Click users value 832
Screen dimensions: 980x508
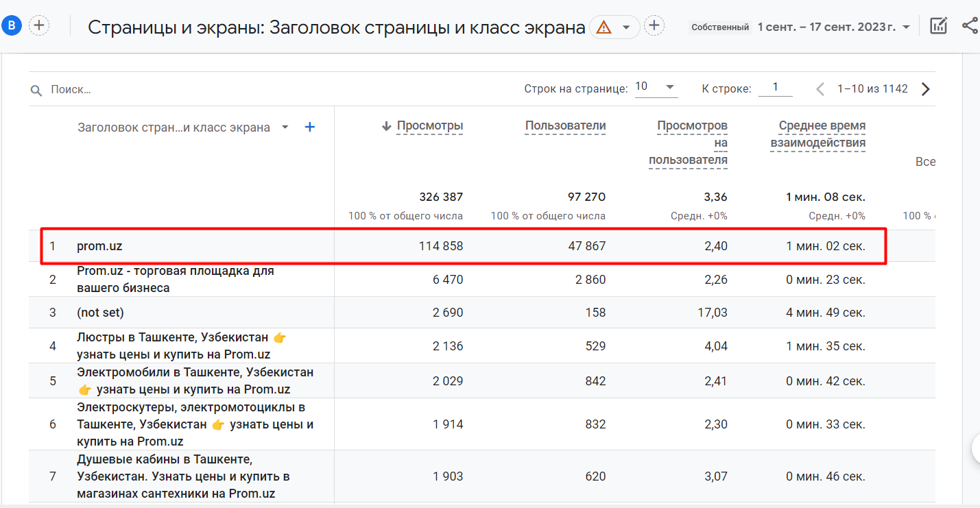point(595,424)
